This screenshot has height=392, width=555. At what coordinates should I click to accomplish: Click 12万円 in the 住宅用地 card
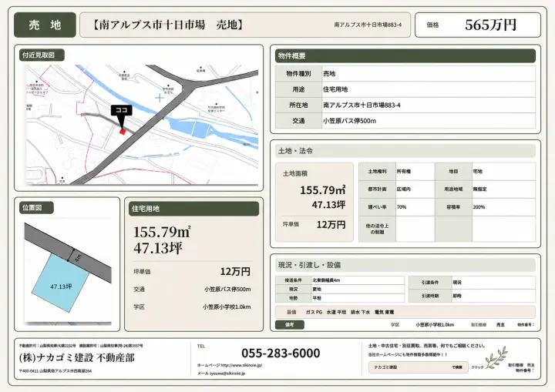click(x=235, y=271)
